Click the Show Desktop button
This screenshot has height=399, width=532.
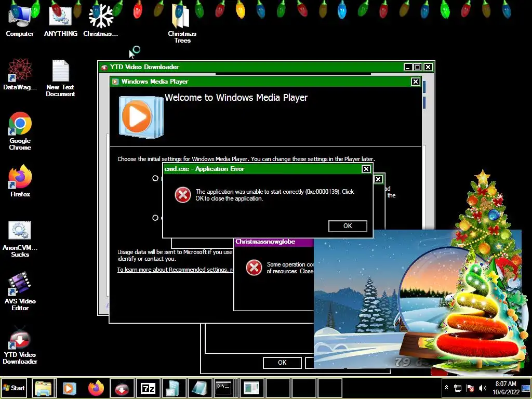point(526,388)
